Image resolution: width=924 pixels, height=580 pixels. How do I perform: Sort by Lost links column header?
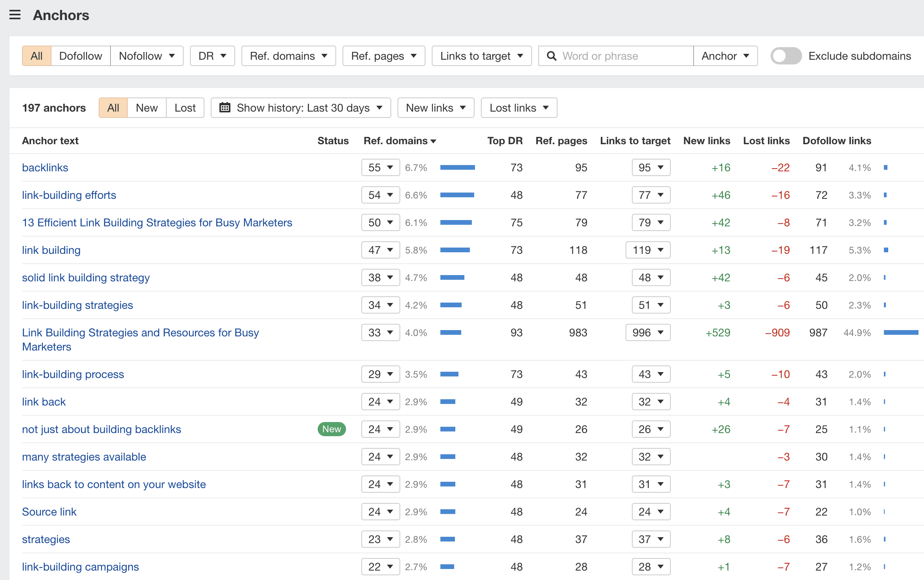pos(766,141)
